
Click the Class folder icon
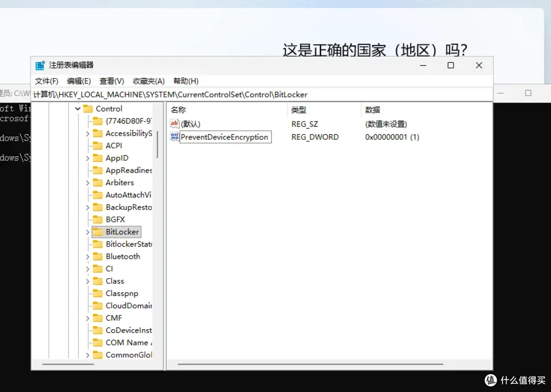tap(97, 281)
